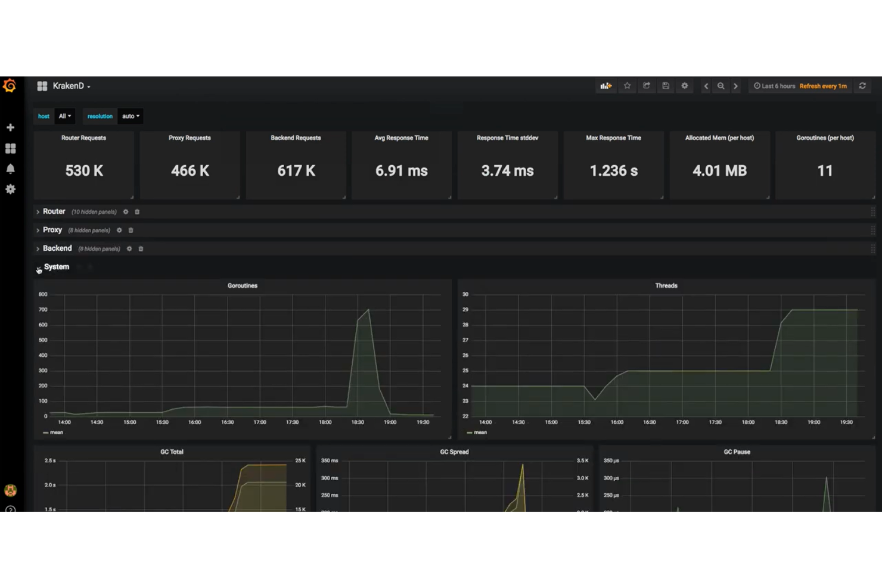Open the GC Spread panel title menu
882x588 pixels.
tap(454, 452)
